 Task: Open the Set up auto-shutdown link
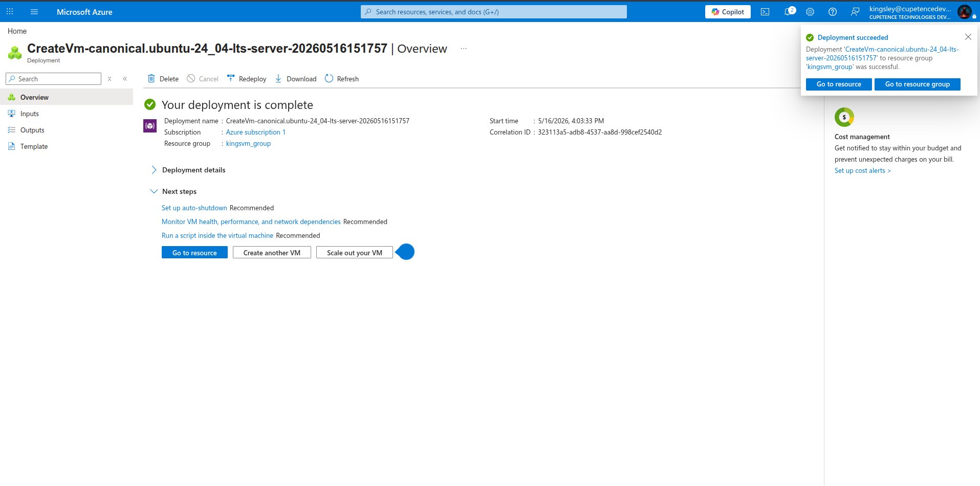(x=194, y=208)
